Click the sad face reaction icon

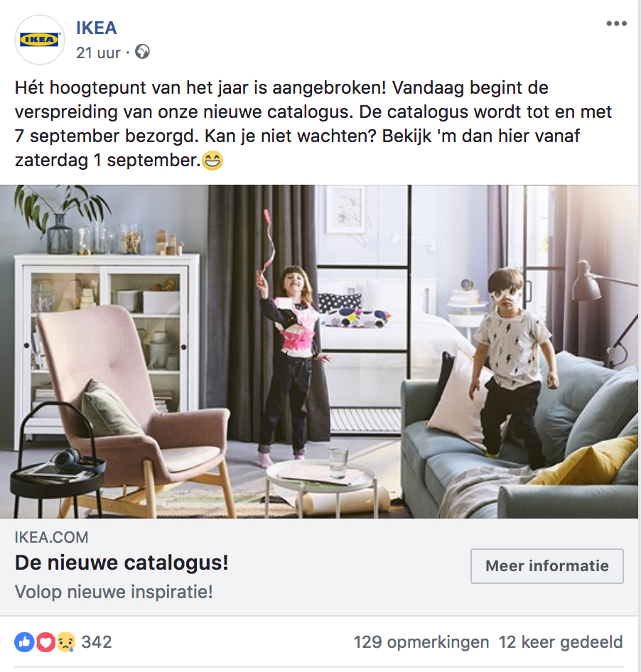point(65,642)
